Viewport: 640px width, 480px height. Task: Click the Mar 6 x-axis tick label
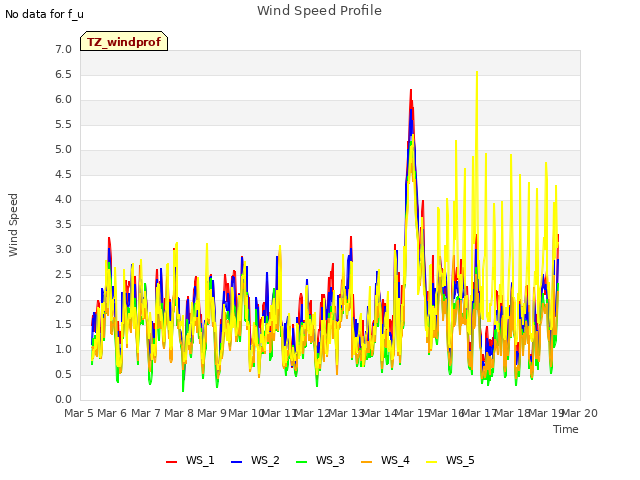112,413
